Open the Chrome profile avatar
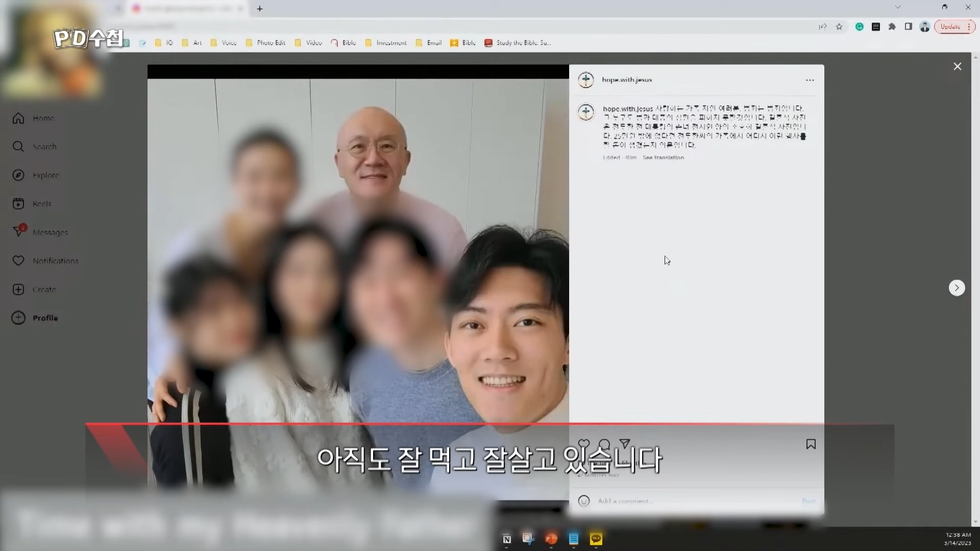This screenshot has width=980, height=551. (925, 27)
